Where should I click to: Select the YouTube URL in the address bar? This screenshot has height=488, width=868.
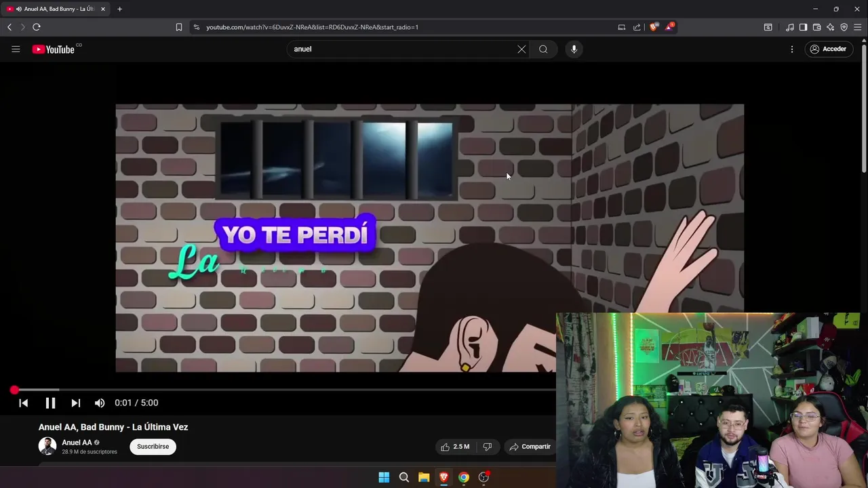point(312,27)
